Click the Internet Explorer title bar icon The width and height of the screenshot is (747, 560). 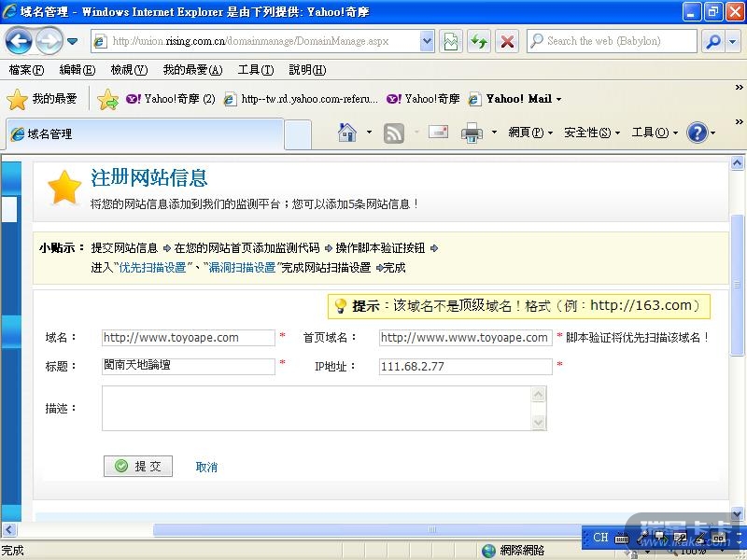click(9, 11)
